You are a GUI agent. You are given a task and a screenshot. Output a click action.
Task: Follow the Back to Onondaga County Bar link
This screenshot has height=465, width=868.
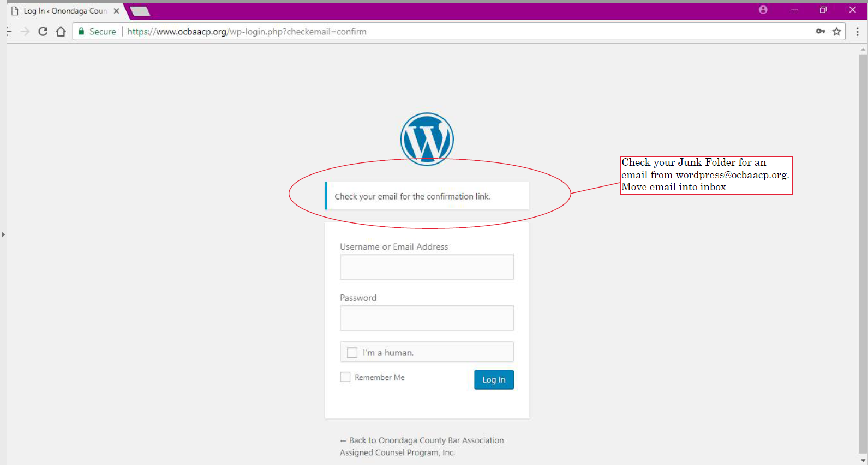tap(422, 446)
